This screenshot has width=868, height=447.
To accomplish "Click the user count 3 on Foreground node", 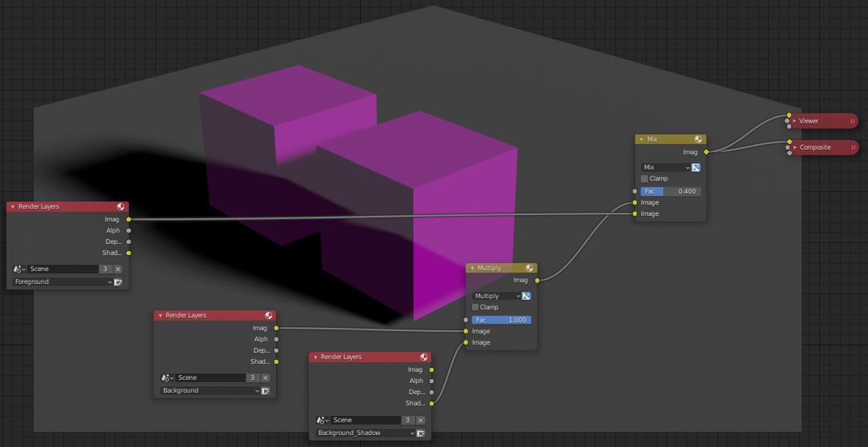I will click(x=105, y=269).
